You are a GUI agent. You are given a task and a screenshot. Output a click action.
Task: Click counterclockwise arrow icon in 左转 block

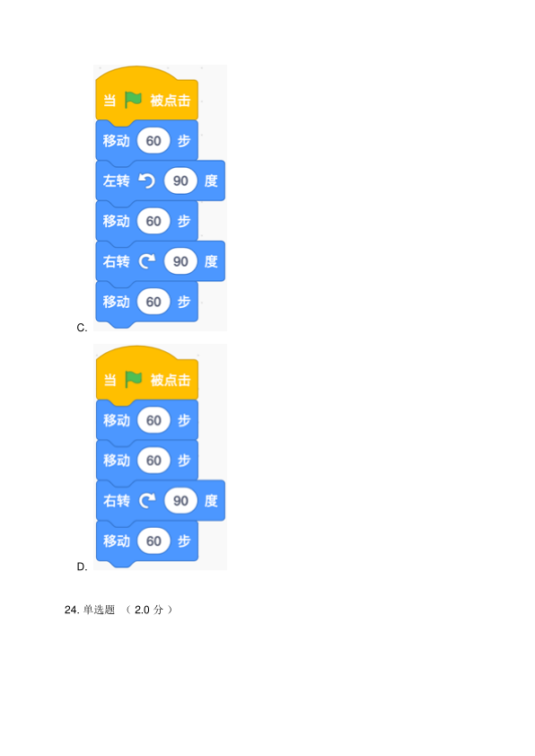tap(146, 180)
